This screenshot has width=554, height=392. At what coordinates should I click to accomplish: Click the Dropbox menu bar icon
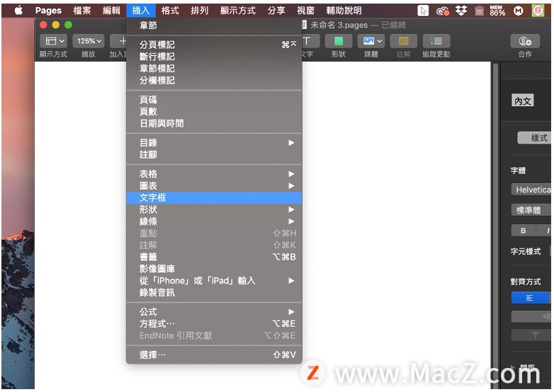coord(460,11)
